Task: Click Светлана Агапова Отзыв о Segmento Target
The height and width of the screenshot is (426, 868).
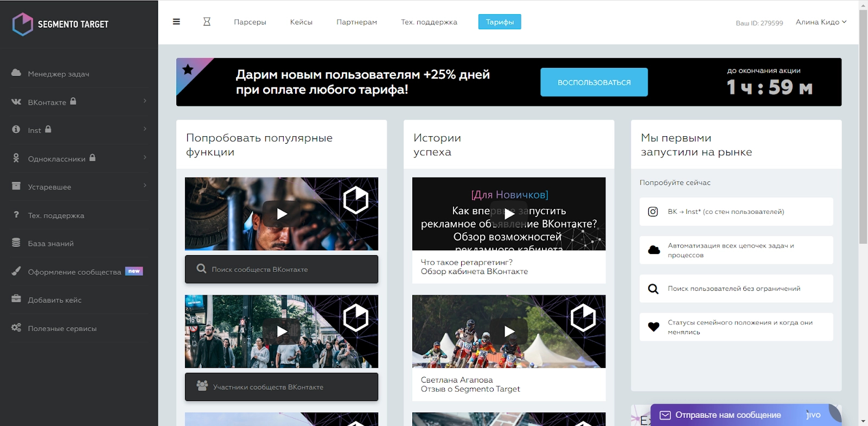Action: click(470, 384)
